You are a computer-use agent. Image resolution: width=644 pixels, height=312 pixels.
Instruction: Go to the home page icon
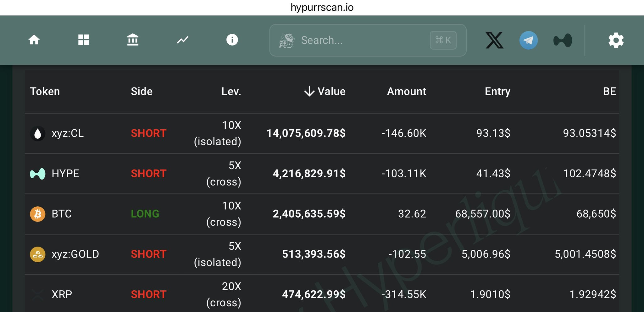[34, 40]
